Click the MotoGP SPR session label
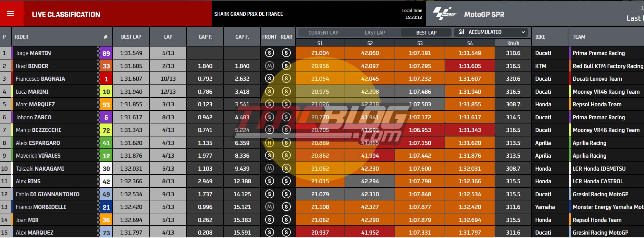 484,14
